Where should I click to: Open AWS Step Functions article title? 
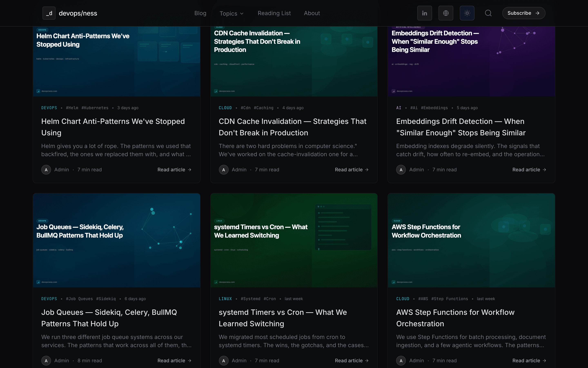pos(455,318)
